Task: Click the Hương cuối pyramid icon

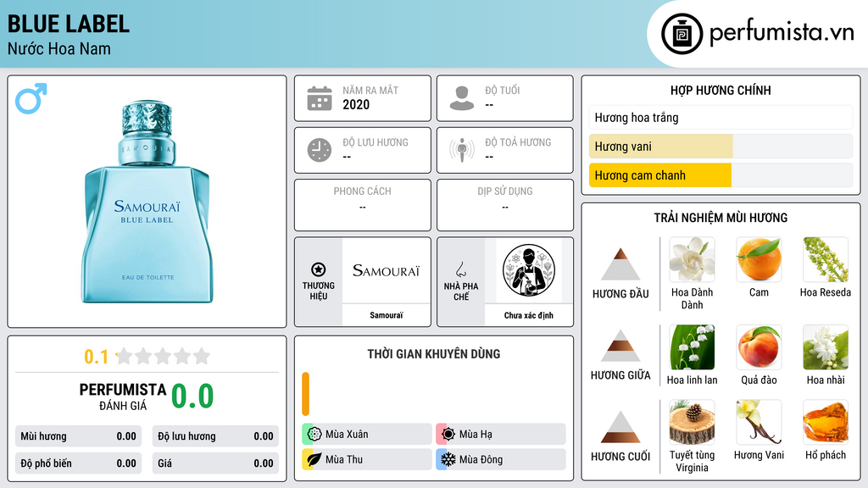Action: (x=620, y=427)
